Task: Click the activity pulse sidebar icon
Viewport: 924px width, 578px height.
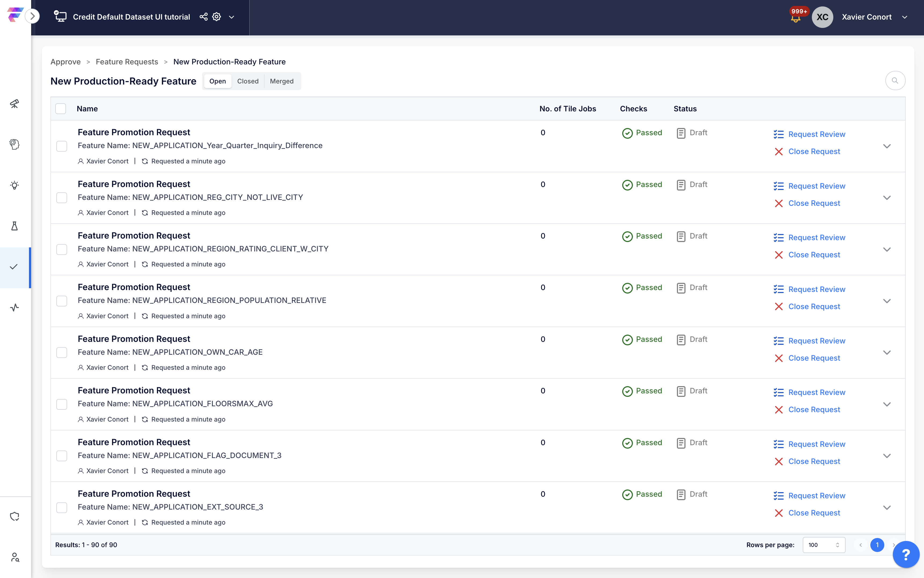Action: (x=14, y=307)
